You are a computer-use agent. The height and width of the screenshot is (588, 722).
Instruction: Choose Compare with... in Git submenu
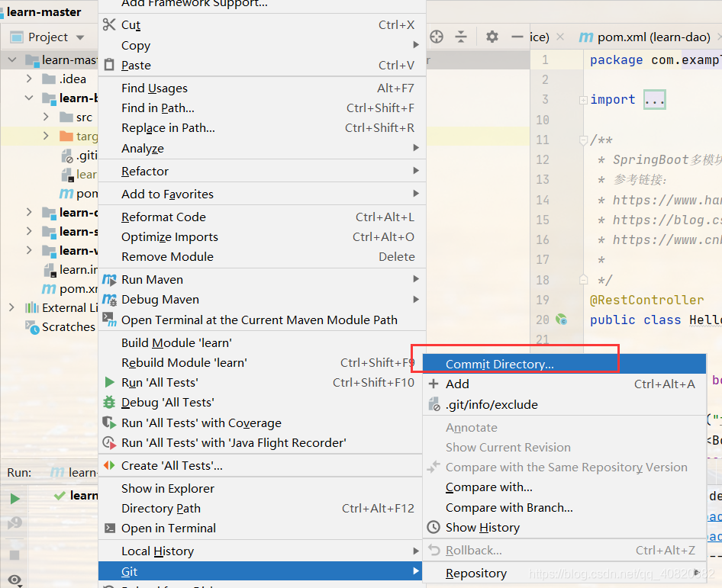click(x=564, y=487)
